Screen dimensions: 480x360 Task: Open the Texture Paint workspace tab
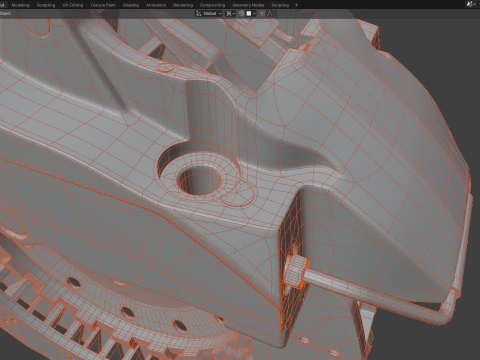click(x=103, y=5)
